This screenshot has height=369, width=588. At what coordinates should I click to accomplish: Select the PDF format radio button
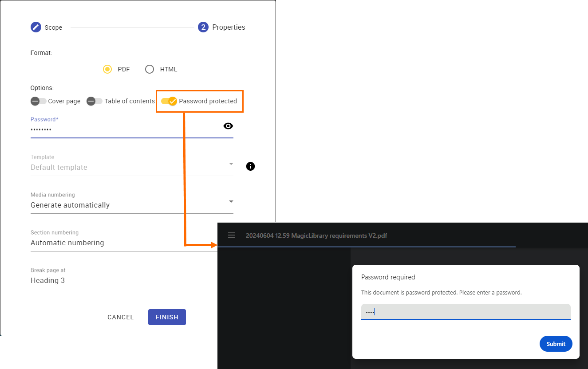(107, 69)
